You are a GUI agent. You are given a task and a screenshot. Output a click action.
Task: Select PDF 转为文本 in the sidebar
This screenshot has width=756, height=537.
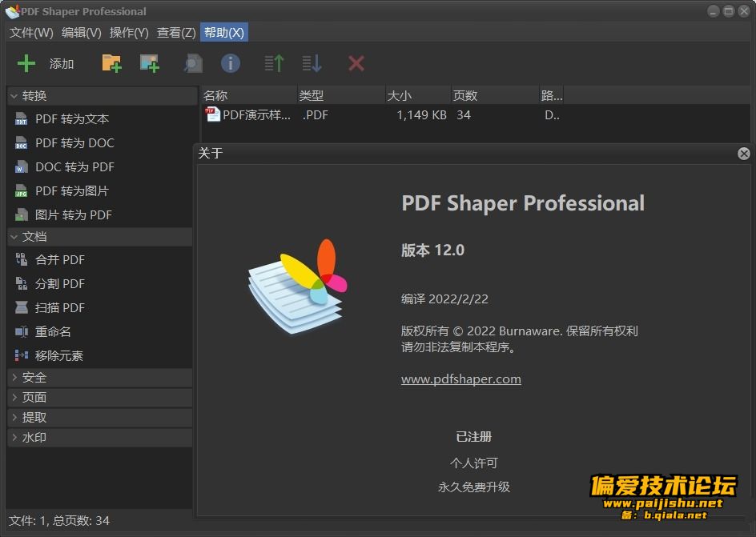72,119
